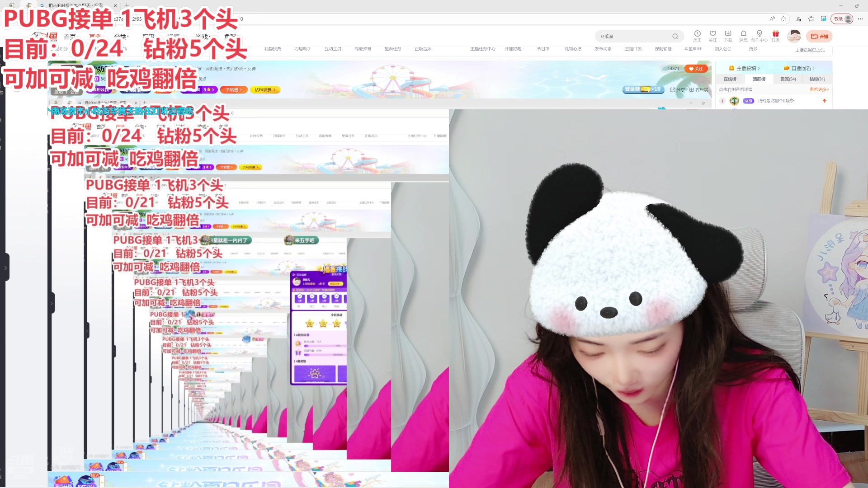Click the orange 关注 follow button
Screen dimensions: 868x488
point(696,69)
